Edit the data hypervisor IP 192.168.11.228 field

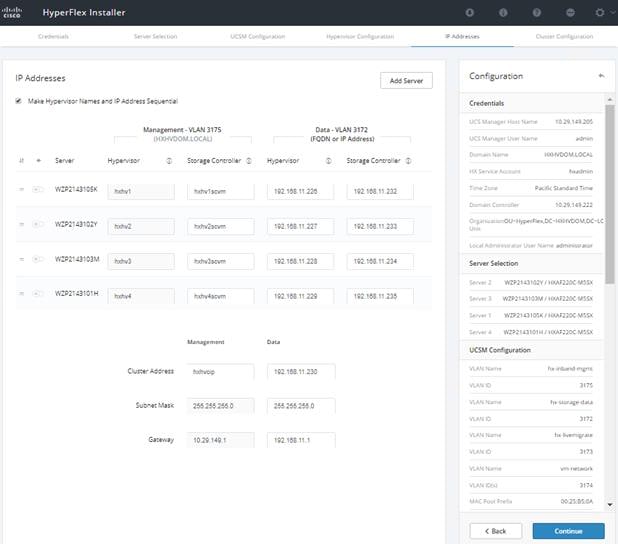coord(300,261)
